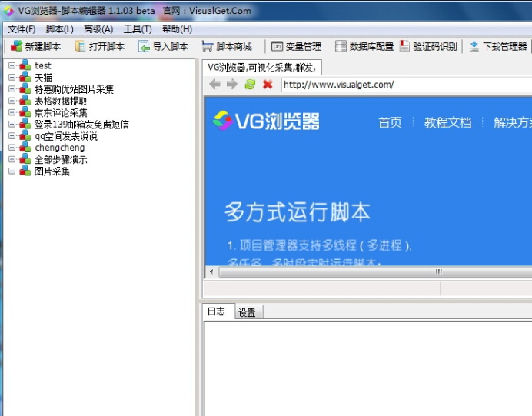Expand the 图片采集 node

[12, 171]
